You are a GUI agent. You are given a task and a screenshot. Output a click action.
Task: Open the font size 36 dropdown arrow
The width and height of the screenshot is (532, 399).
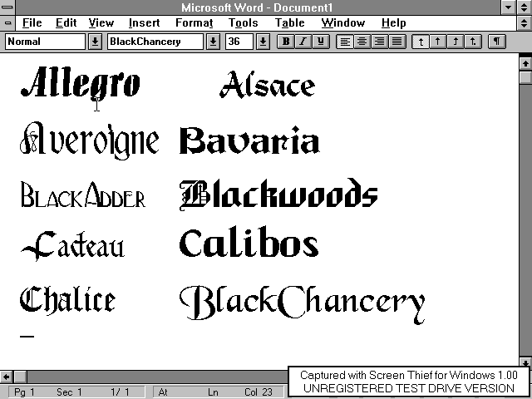[263, 41]
